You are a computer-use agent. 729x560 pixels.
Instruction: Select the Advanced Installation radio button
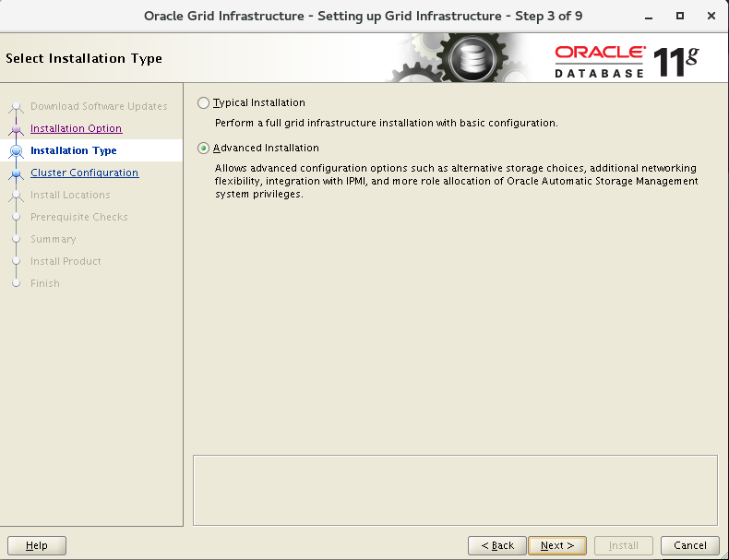click(203, 149)
